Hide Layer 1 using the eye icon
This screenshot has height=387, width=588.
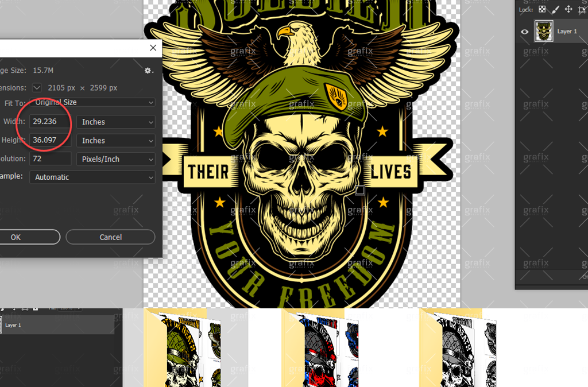click(x=524, y=32)
